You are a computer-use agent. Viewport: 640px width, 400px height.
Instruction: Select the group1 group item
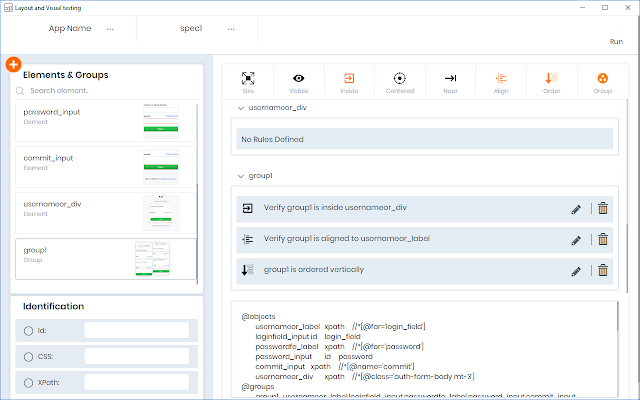106,259
